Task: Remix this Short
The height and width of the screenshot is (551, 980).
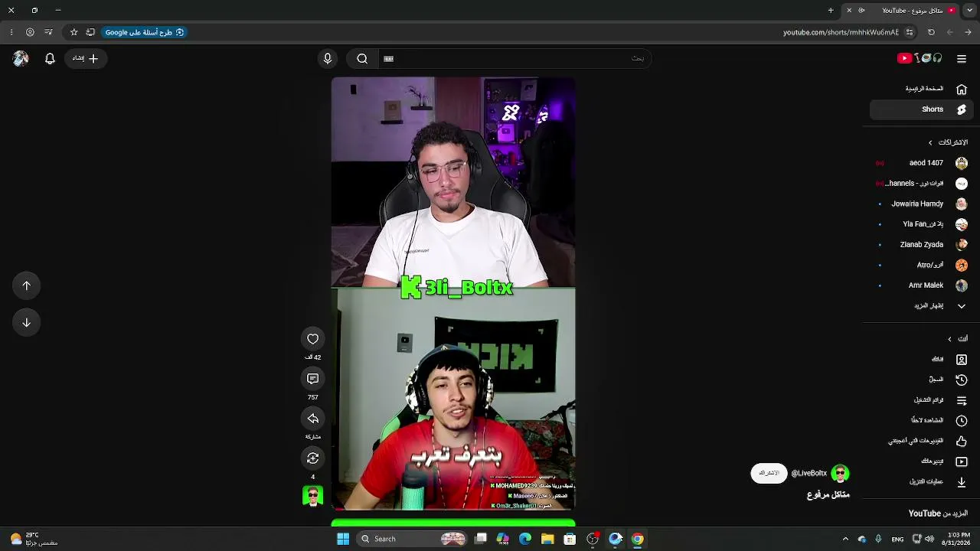Action: [x=312, y=458]
